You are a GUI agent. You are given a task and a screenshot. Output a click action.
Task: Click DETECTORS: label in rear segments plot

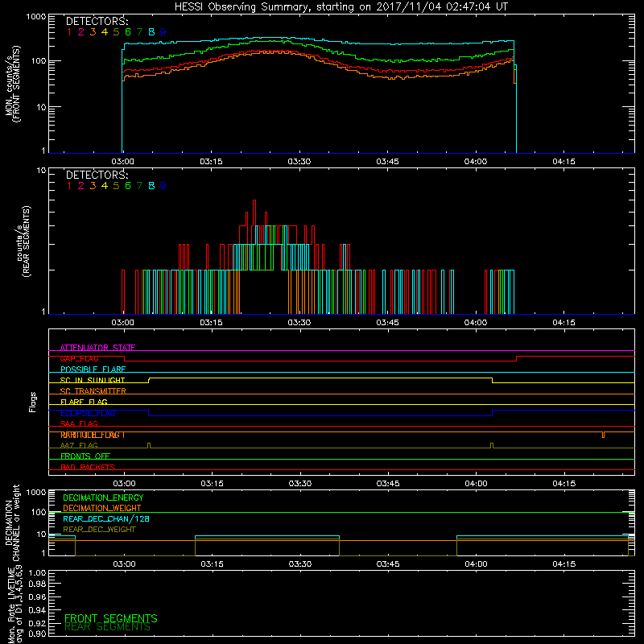[x=97, y=175]
